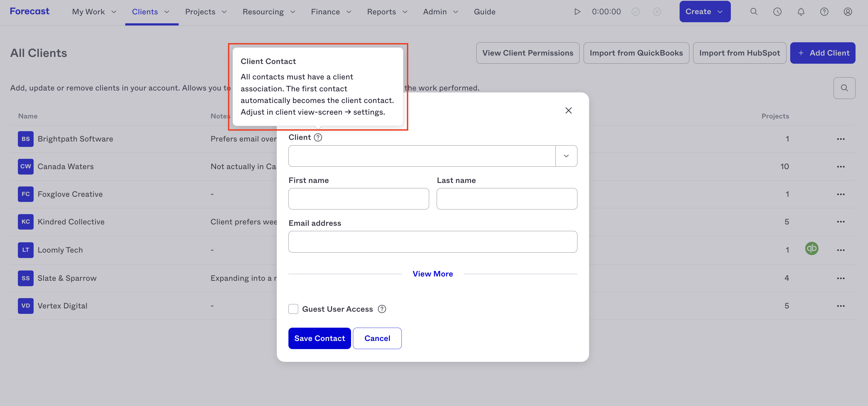Image resolution: width=868 pixels, height=406 pixels.
Task: Expand the Projects menu
Action: click(206, 12)
